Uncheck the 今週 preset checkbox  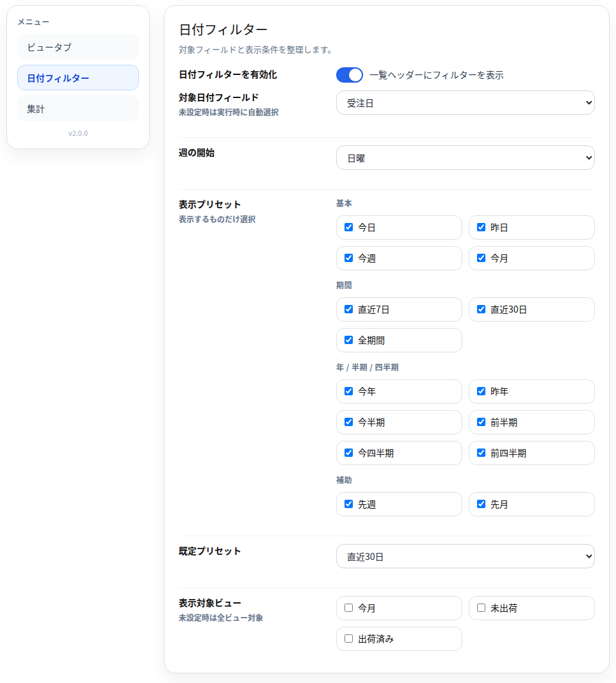click(349, 258)
